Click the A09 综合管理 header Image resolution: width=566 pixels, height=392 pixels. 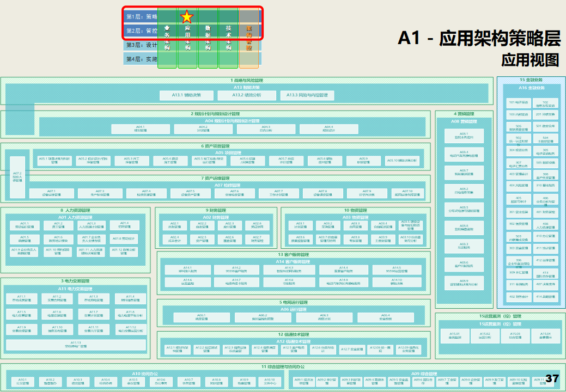(x=424, y=373)
